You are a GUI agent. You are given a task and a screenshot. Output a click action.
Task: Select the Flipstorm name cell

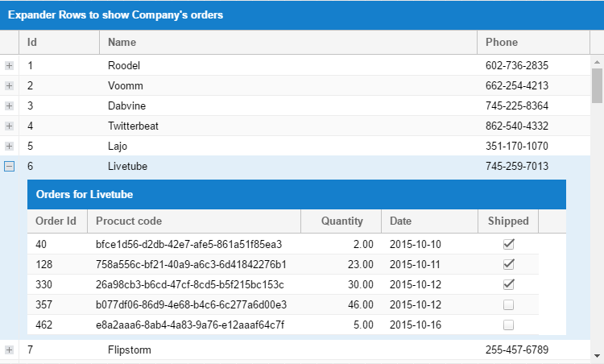tap(288, 350)
